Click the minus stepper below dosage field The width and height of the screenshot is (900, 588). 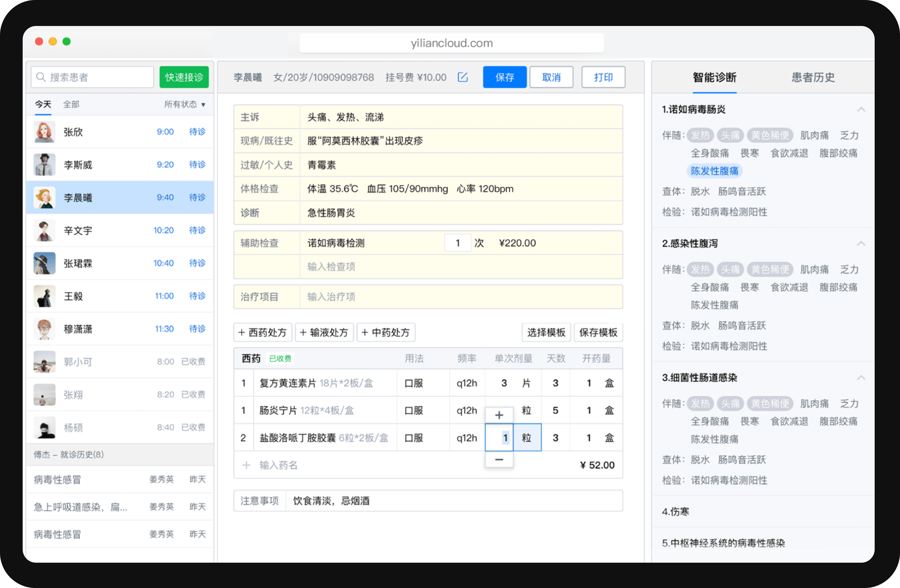click(499, 459)
